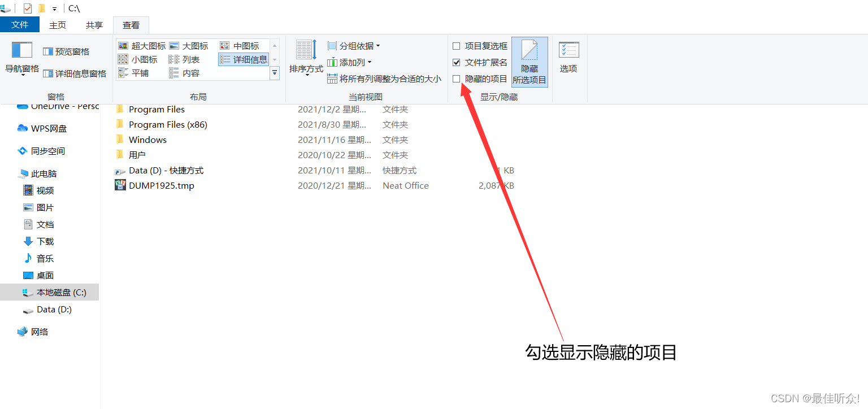Open folder Options (选项)

coord(568,59)
